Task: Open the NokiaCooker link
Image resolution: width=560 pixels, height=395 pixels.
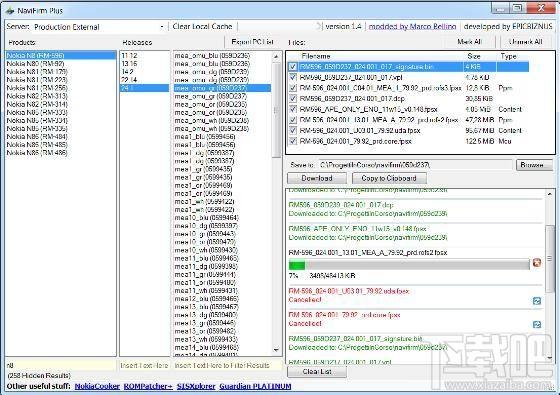Action: (97, 386)
